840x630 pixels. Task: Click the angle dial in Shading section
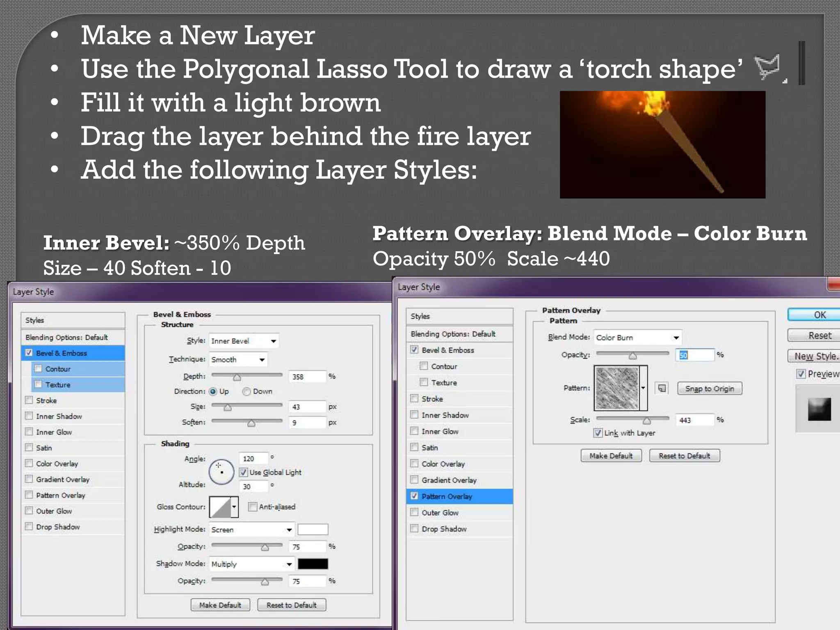tap(221, 472)
